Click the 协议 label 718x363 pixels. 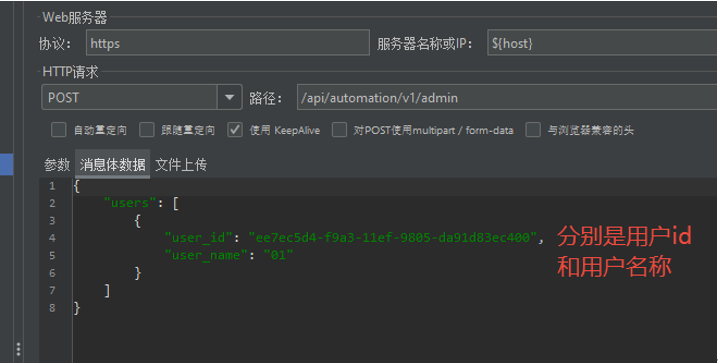55,44
